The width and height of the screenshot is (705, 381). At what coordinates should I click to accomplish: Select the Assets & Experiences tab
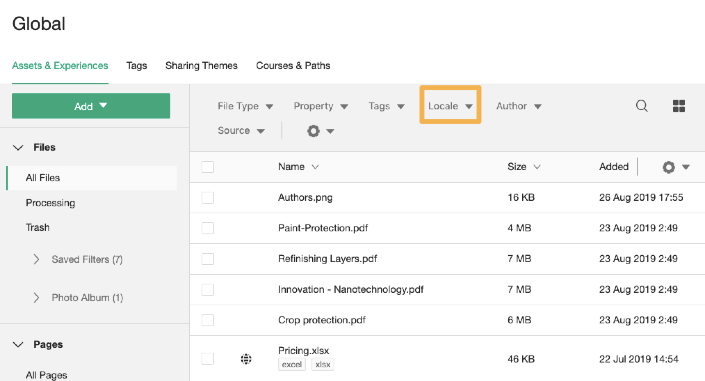click(x=60, y=66)
